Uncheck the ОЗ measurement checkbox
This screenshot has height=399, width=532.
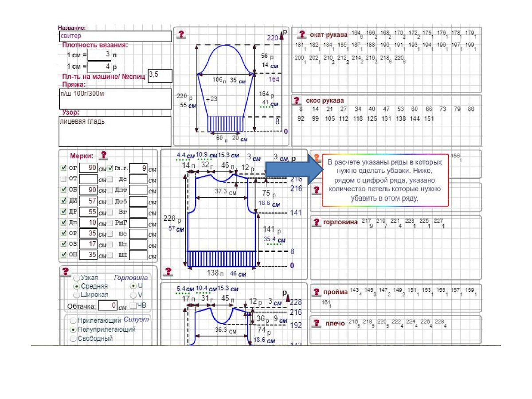pyautogui.click(x=63, y=244)
